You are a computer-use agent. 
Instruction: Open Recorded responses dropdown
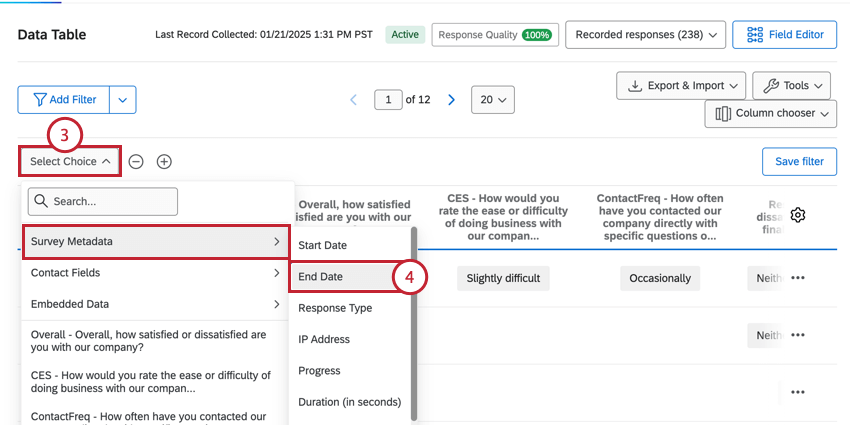[646, 35]
